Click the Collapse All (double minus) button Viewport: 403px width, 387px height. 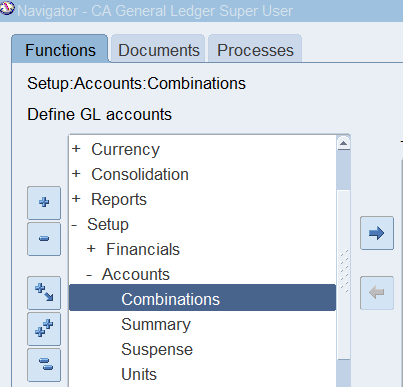44,365
